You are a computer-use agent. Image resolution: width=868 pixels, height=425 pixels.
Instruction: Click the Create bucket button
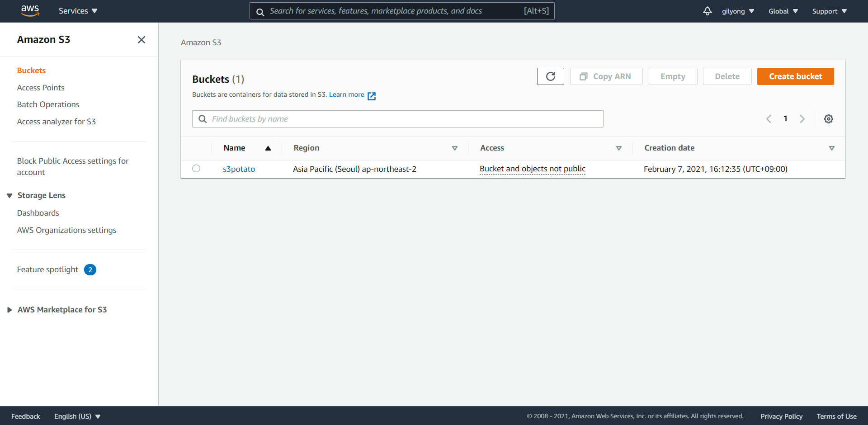796,76
